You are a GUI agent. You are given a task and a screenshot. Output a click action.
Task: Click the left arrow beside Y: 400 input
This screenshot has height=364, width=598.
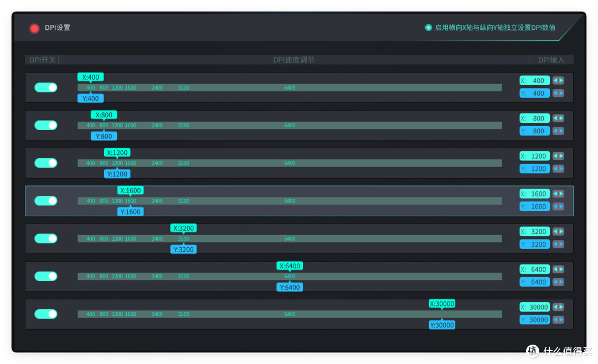coord(556,93)
